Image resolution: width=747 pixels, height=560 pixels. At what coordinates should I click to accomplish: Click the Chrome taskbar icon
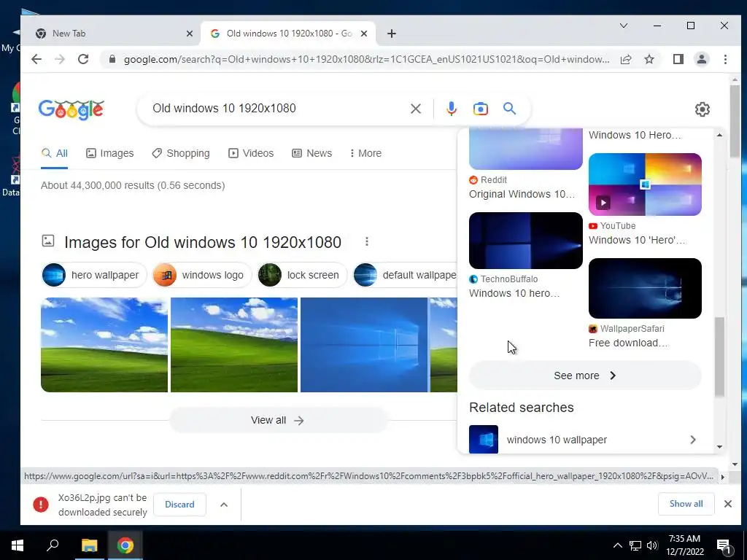(x=125, y=545)
